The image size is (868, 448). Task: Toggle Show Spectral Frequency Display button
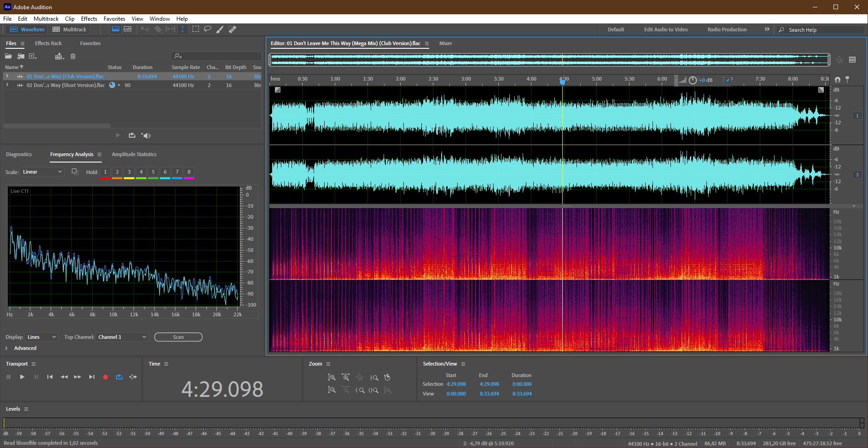[x=116, y=29]
